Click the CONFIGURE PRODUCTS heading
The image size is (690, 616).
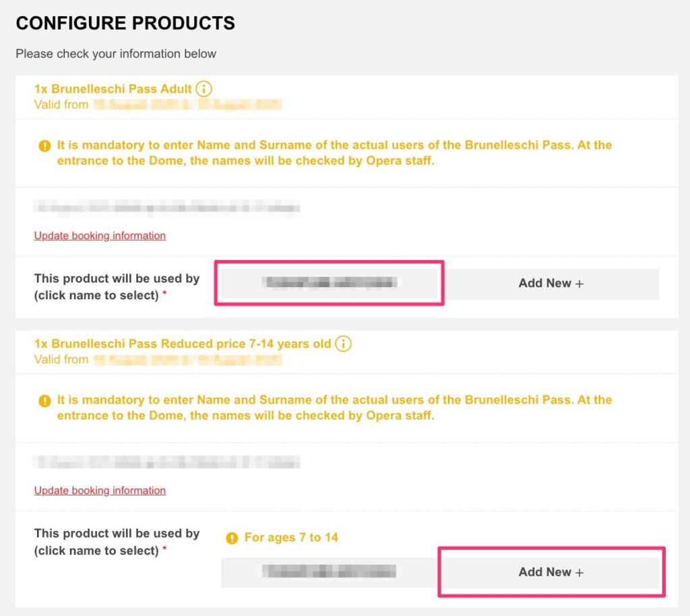tap(125, 24)
